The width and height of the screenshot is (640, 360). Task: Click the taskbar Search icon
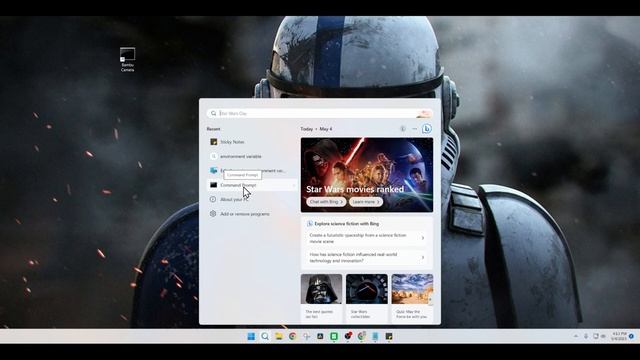pyautogui.click(x=265, y=336)
